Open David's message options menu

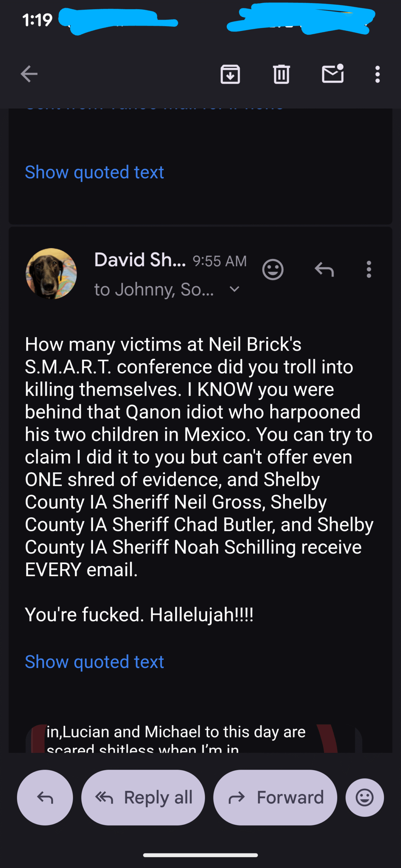coord(369,270)
